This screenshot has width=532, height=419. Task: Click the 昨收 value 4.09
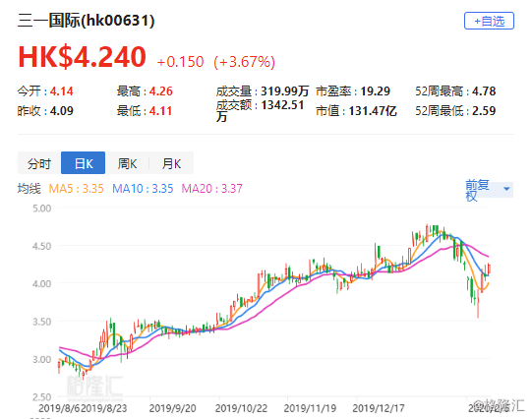tap(61, 111)
